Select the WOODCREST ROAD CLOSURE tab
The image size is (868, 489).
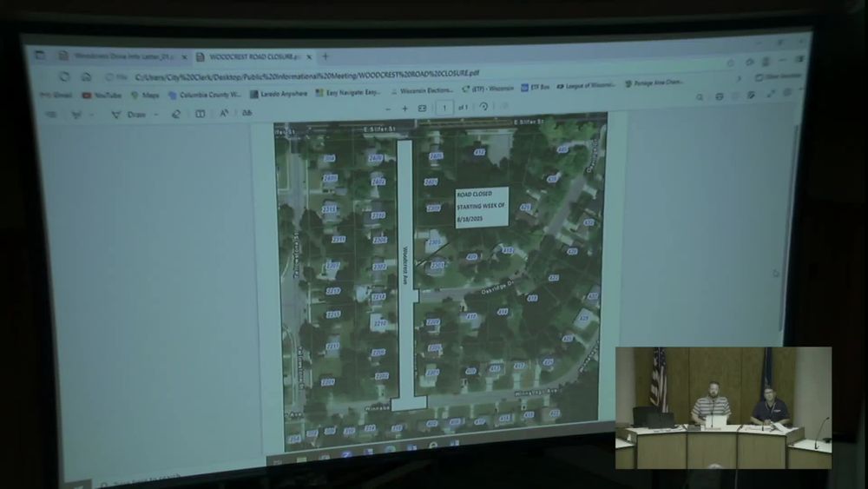click(254, 56)
